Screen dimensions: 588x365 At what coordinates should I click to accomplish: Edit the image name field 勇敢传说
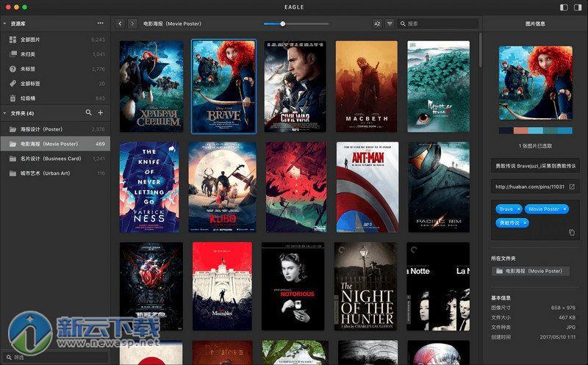[536, 166]
